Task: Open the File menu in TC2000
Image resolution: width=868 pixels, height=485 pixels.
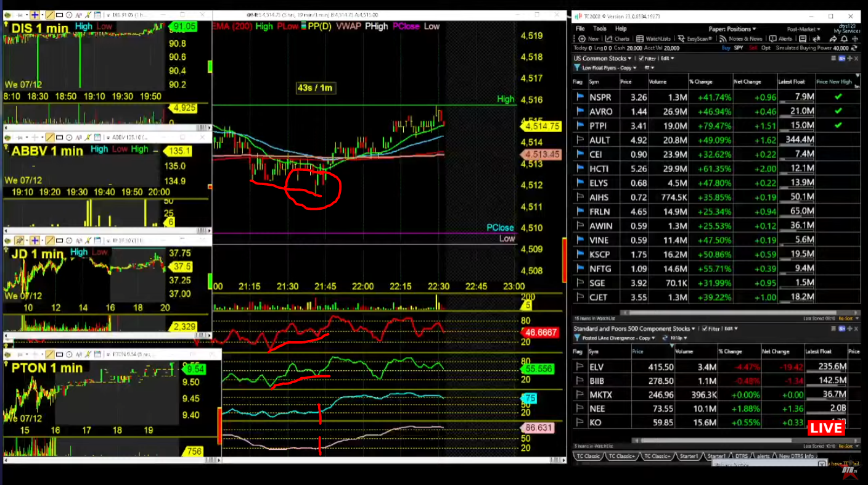Action: click(580, 29)
